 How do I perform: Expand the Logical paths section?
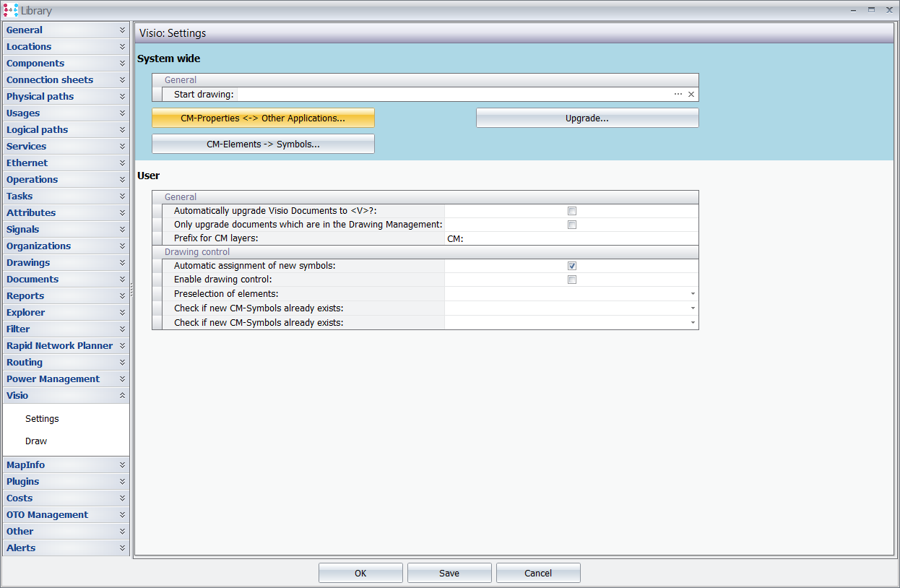point(66,130)
